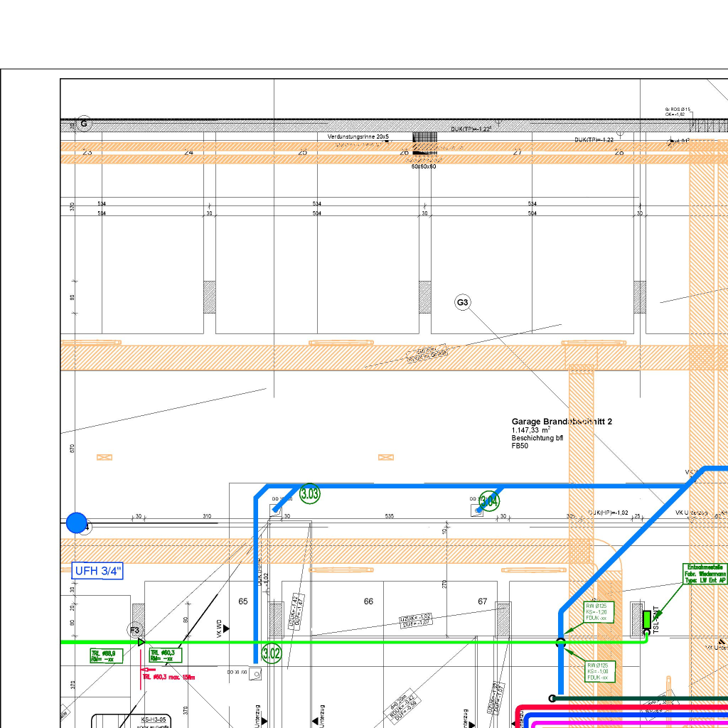Image resolution: width=728 pixels, height=728 pixels.
Task: Select the Entnahmestelle green annotation box
Action: (706, 574)
